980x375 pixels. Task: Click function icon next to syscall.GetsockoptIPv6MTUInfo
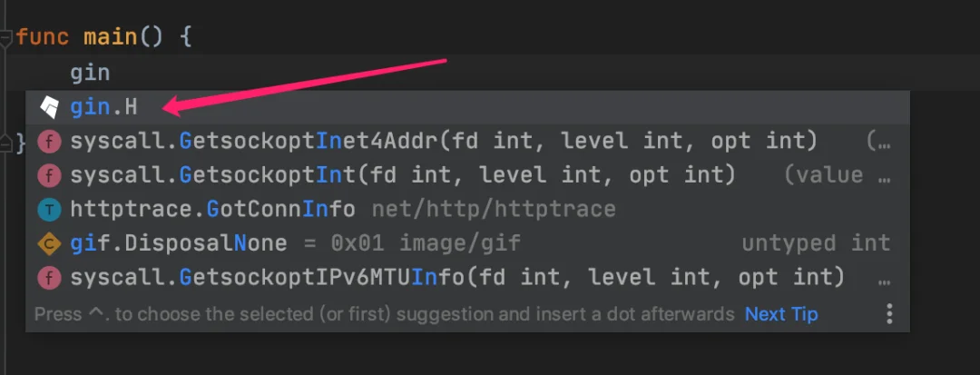49,277
